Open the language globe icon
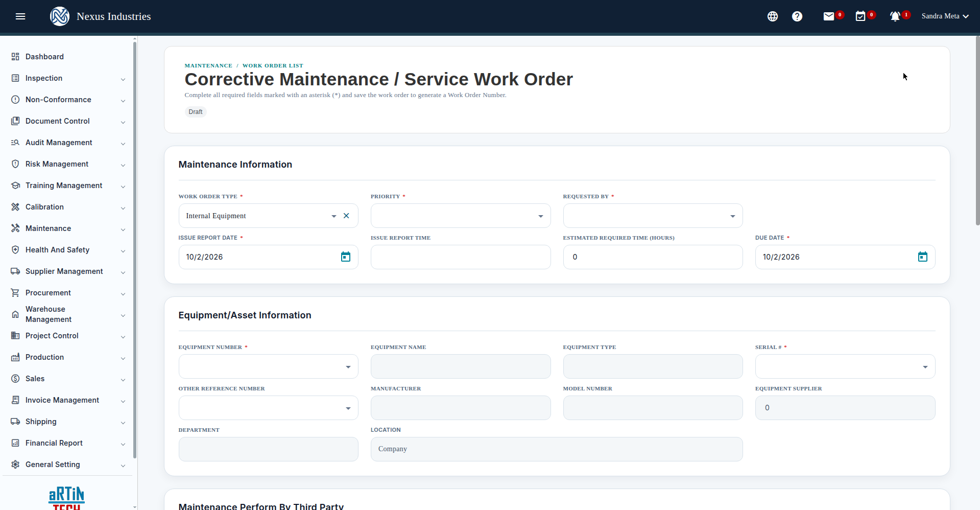This screenshot has width=980, height=510. point(773,16)
